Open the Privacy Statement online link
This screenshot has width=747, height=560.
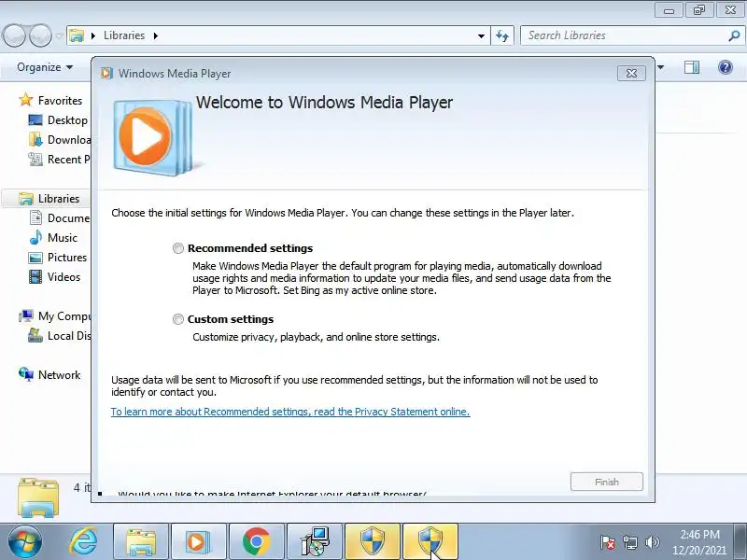[290, 412]
